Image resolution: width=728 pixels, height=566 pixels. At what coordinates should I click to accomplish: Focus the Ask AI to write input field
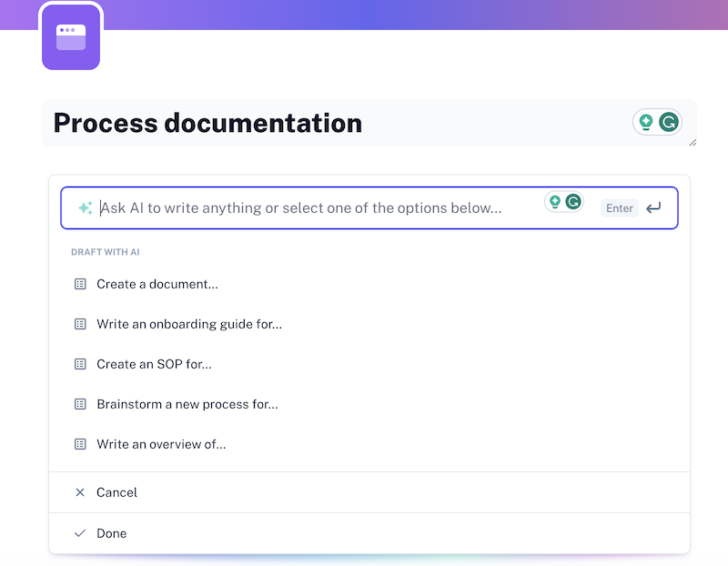click(369, 208)
